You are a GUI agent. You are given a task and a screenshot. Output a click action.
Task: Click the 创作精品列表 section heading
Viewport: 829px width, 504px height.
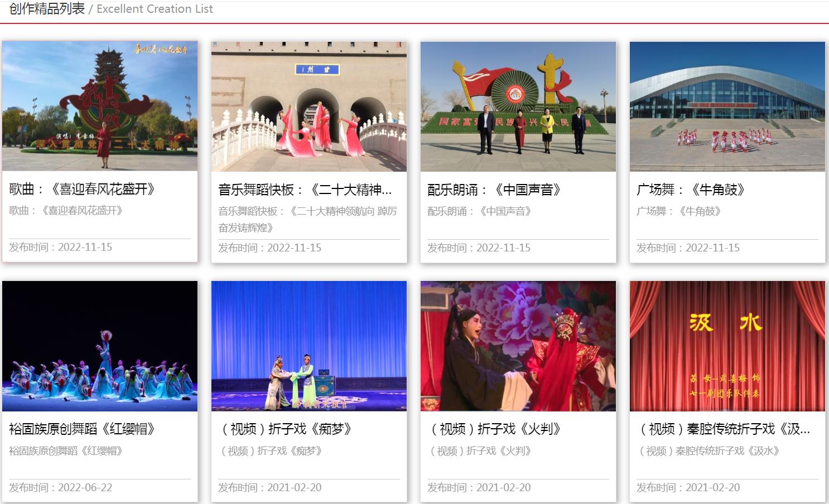pyautogui.click(x=47, y=9)
